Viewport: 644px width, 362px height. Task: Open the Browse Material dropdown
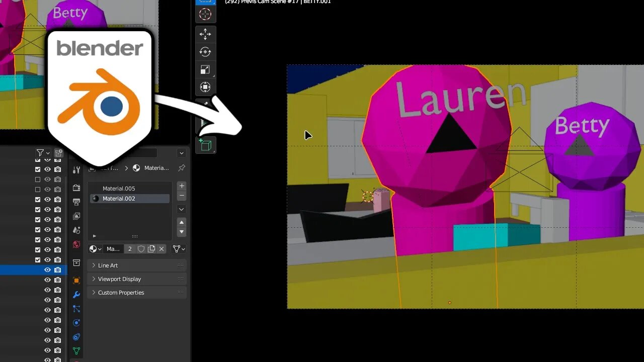click(x=96, y=249)
